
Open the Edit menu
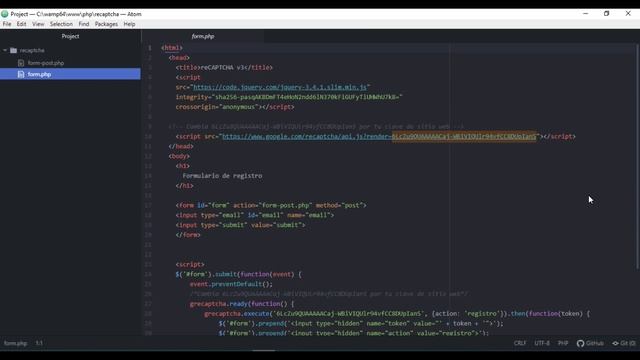click(x=21, y=24)
